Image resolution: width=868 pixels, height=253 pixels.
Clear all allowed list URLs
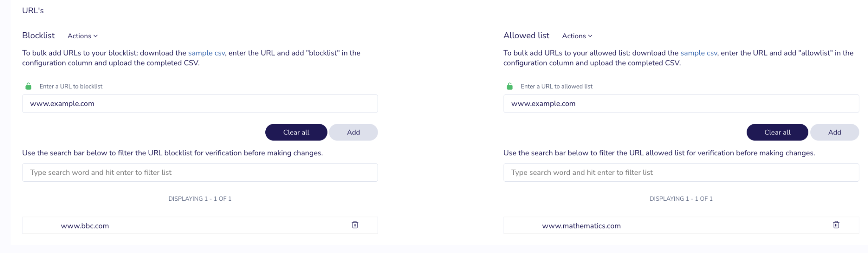click(x=777, y=132)
